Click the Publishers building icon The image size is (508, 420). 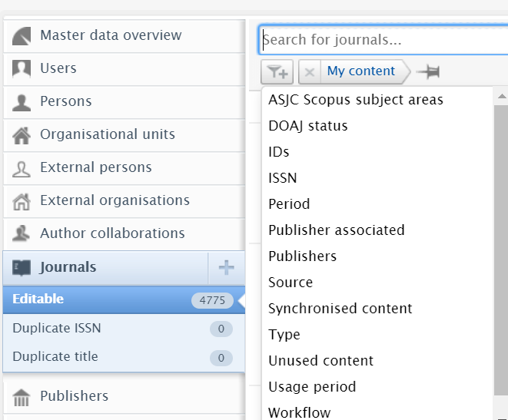pyautogui.click(x=22, y=397)
